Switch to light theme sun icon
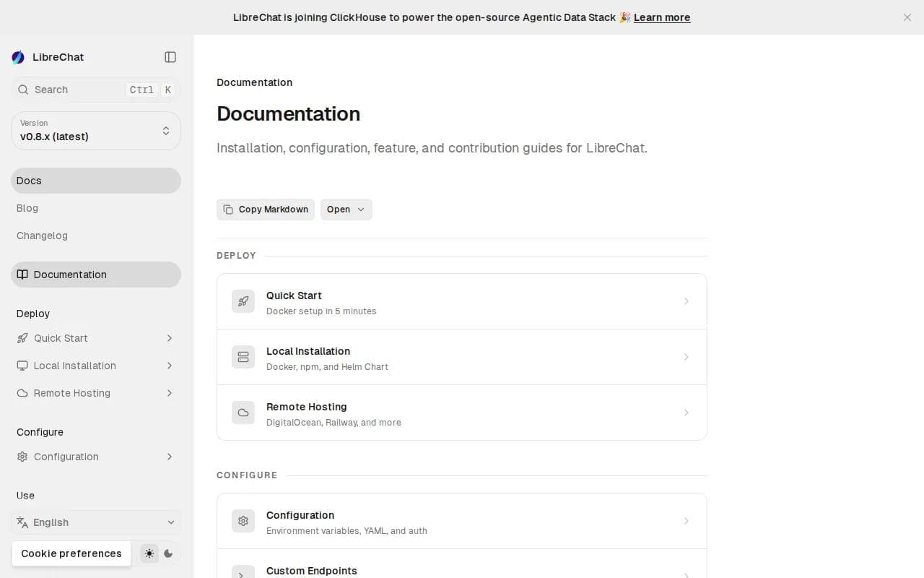Viewport: 924px width, 578px height. (x=149, y=553)
